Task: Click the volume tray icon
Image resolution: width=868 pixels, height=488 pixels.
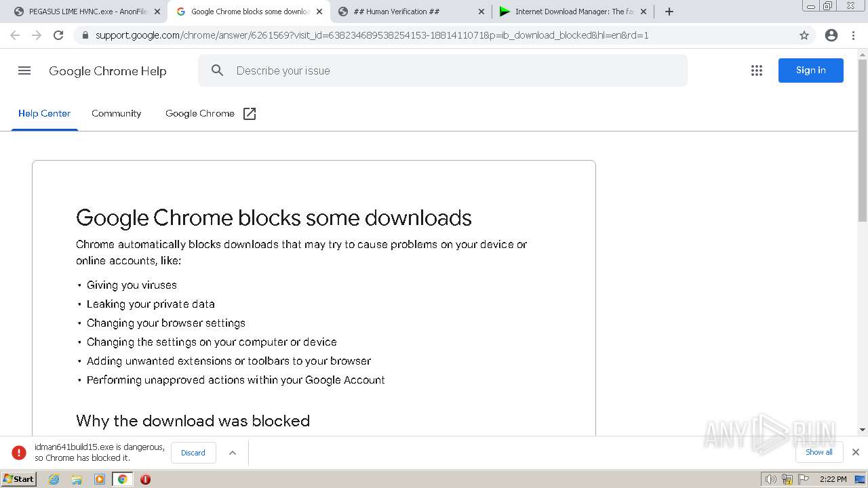Action: tap(771, 479)
